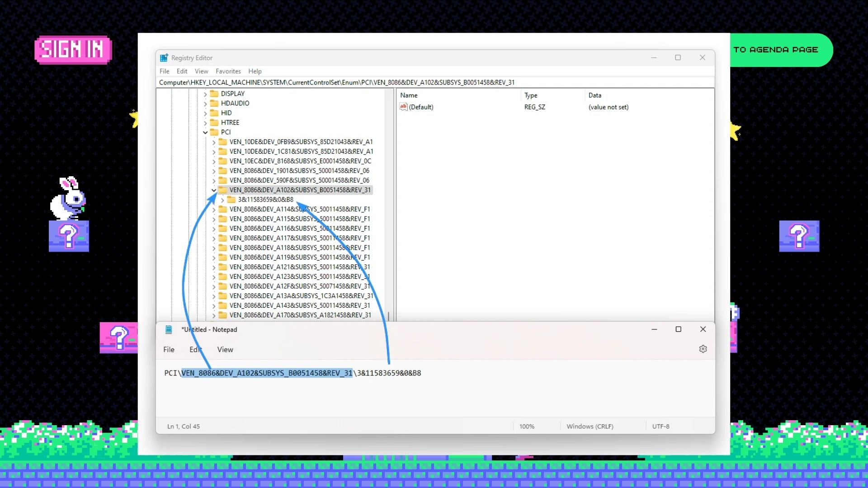Open Notepad File menu
The image size is (868, 488).
click(169, 350)
